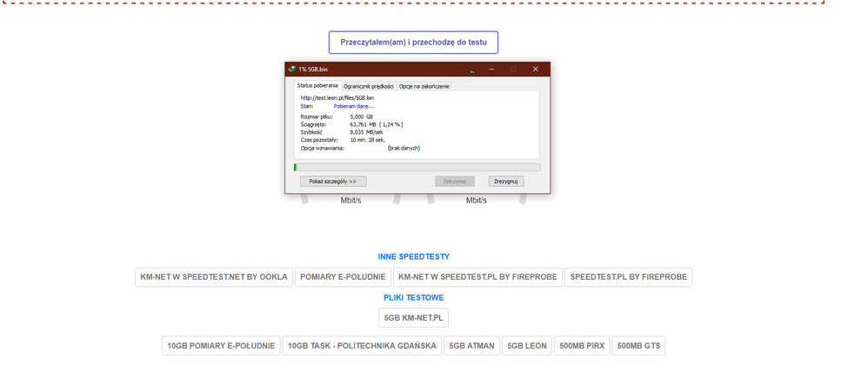Cancel download with Zrezygnuj button
The width and height of the screenshot is (868, 378).
tap(506, 181)
